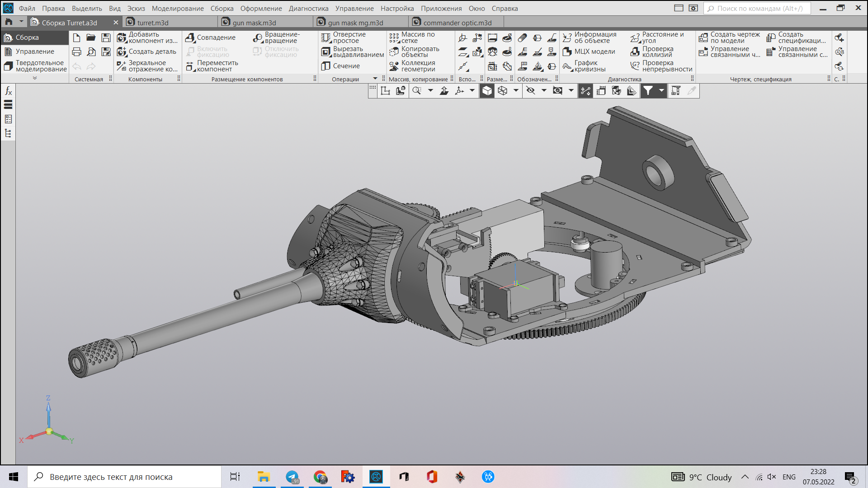Switch to gun mask.m3d tab
The width and height of the screenshot is (868, 488).
tap(254, 23)
